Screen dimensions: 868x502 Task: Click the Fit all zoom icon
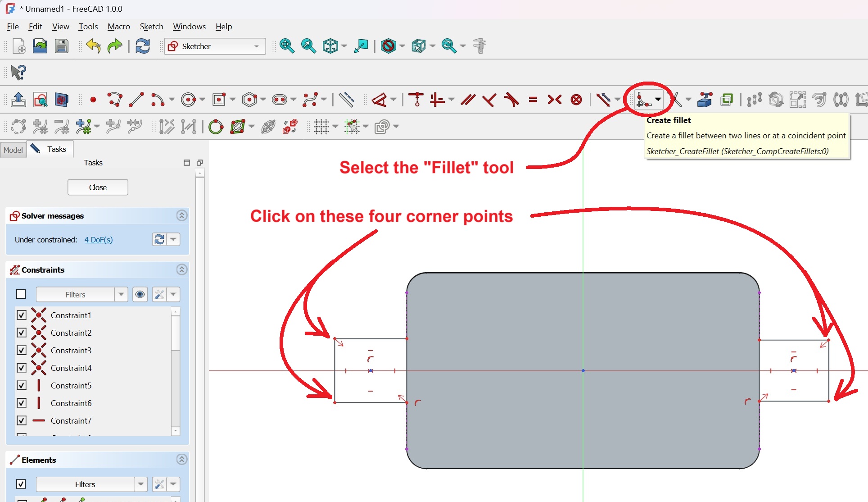287,46
